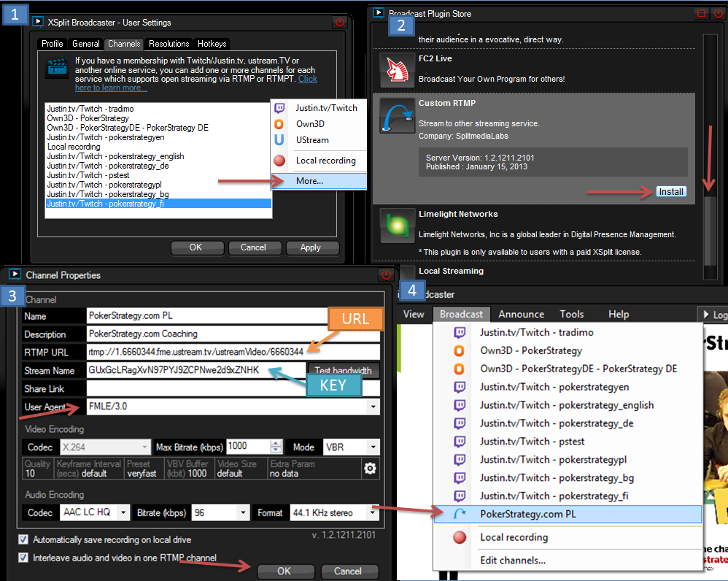
Task: Open the Mode VBR dropdown
Action: 373,447
